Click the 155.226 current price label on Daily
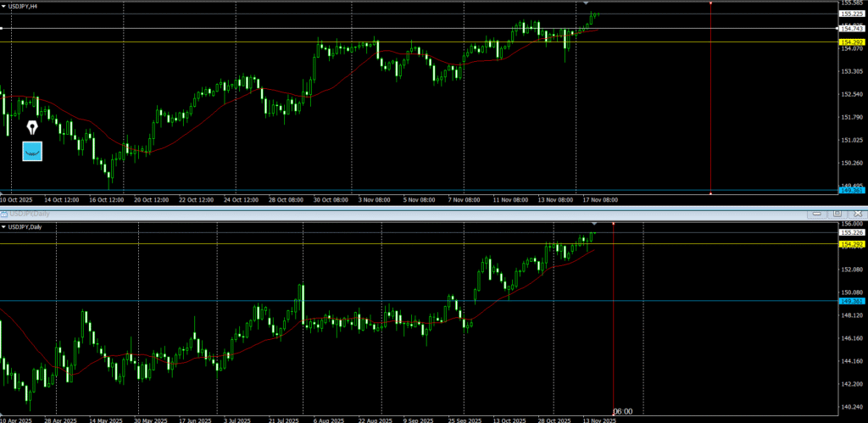 point(851,232)
